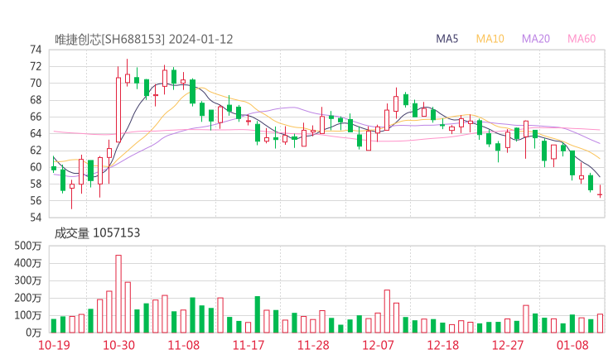This screenshot has width=613, height=364.
Task: Select the 58 price axis label
Action: tap(36, 184)
